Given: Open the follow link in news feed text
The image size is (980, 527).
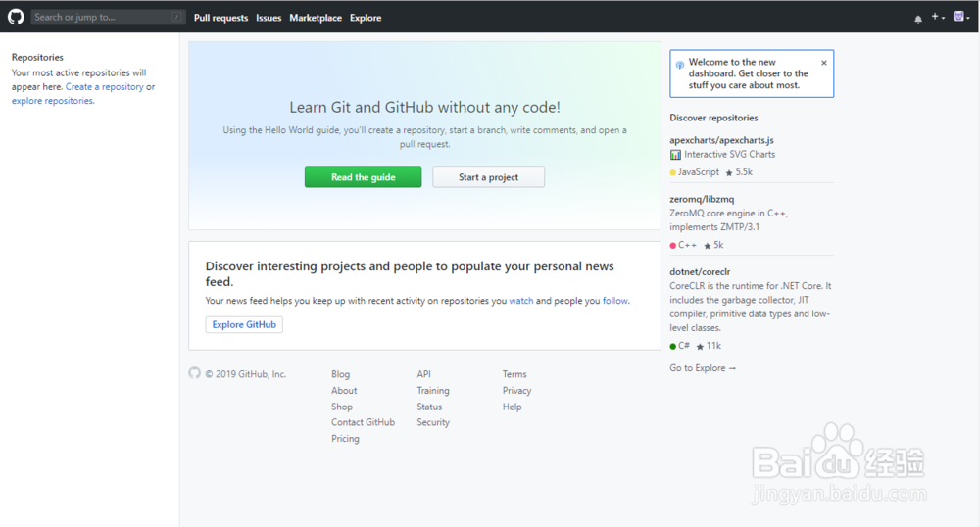Looking at the screenshot, I should tap(615, 301).
